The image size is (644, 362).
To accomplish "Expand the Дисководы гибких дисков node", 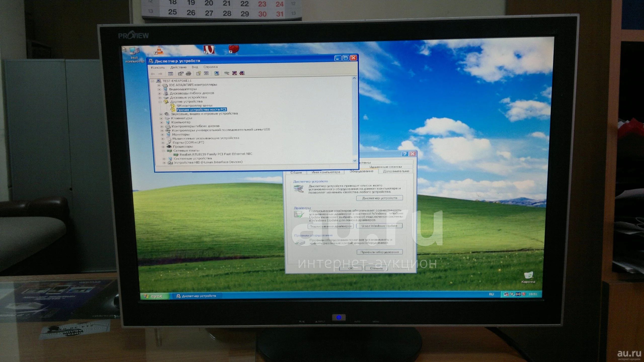I will tap(159, 94).
